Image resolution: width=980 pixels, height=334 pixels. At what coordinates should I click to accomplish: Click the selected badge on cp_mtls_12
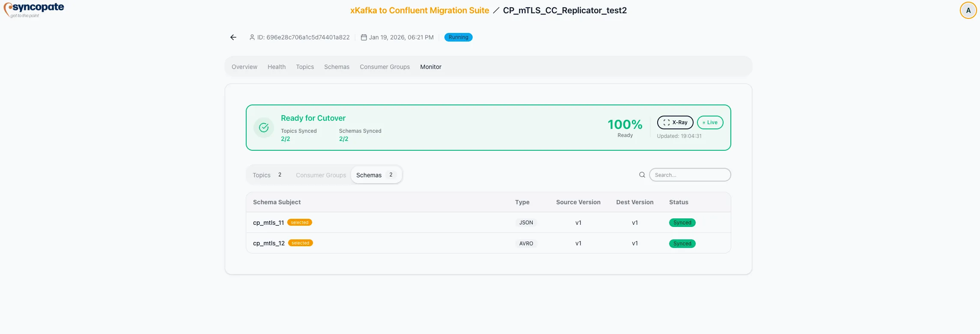(301, 243)
